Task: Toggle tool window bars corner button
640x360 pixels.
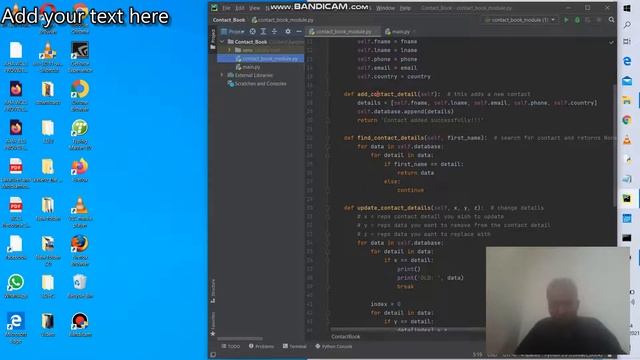Action: pyautogui.click(x=213, y=355)
